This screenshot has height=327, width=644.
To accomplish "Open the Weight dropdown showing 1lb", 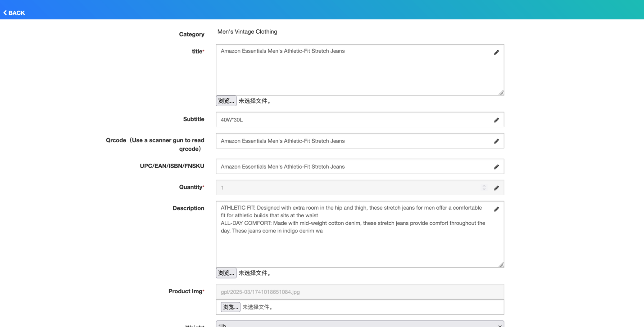I will coord(360,324).
